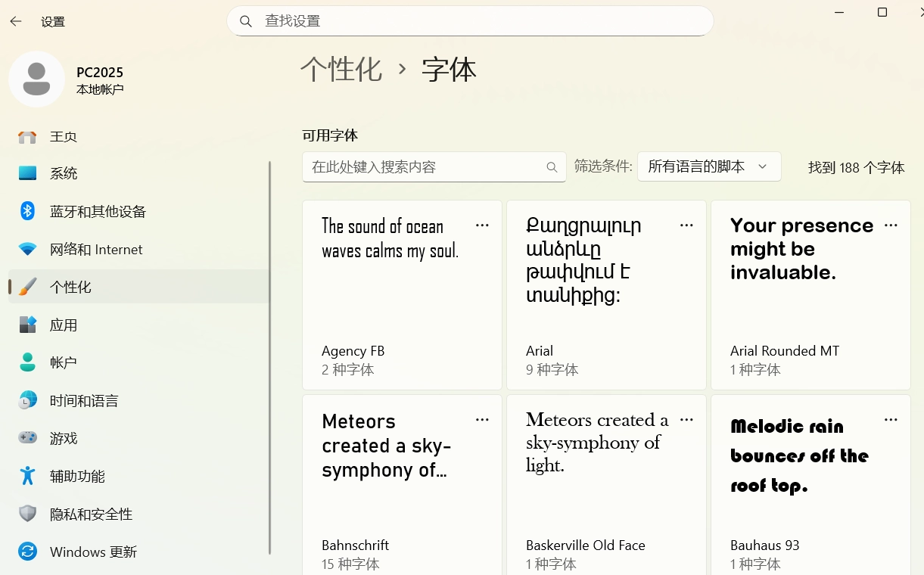Click the font search input field
The width and height of the screenshot is (924, 575).
[x=424, y=166]
